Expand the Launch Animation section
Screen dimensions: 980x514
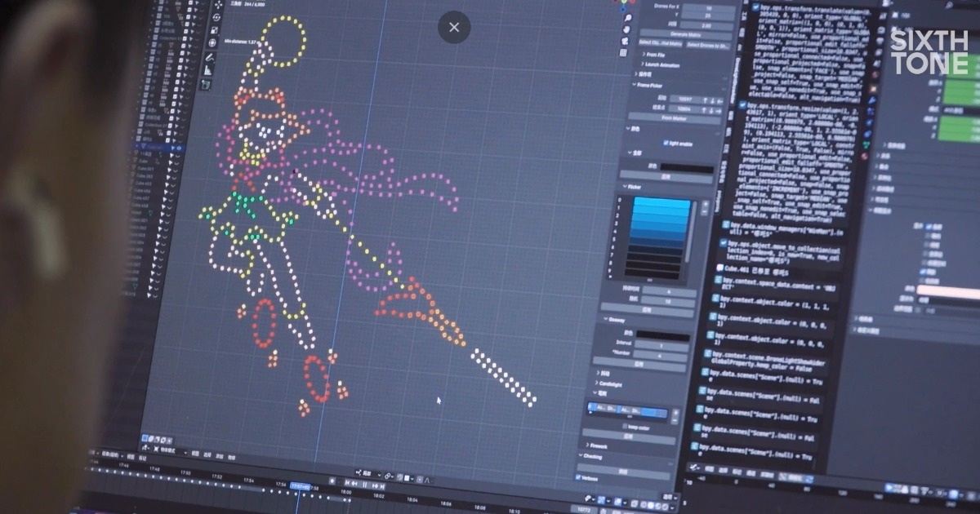[661, 64]
